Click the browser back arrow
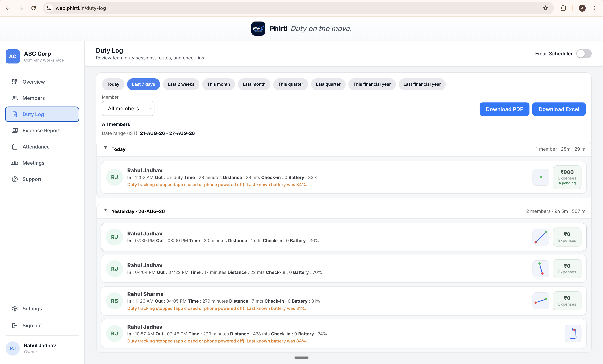 (8, 8)
